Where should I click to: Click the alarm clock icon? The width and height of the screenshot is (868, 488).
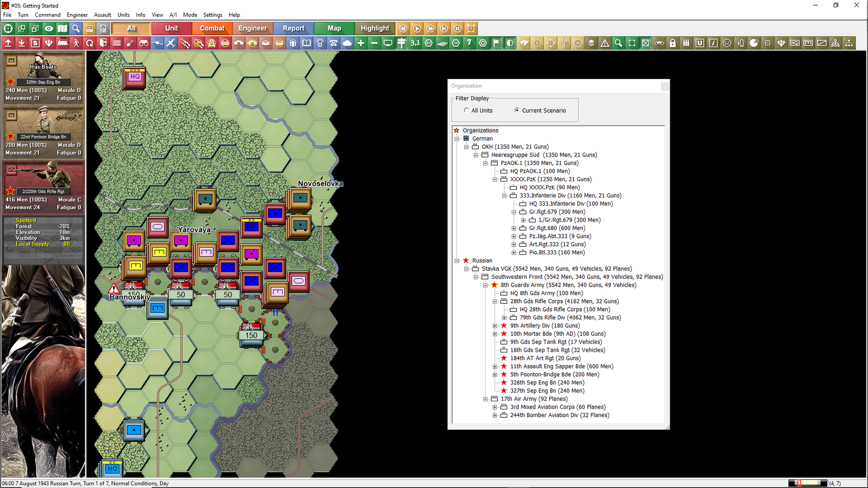point(471,28)
